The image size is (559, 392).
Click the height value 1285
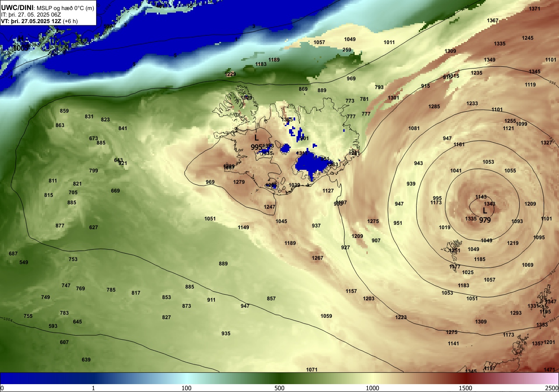point(434,107)
